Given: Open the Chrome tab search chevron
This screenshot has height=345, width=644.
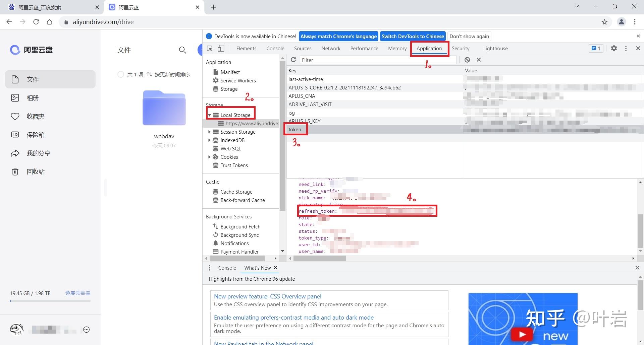Looking at the screenshot, I should [x=577, y=6].
